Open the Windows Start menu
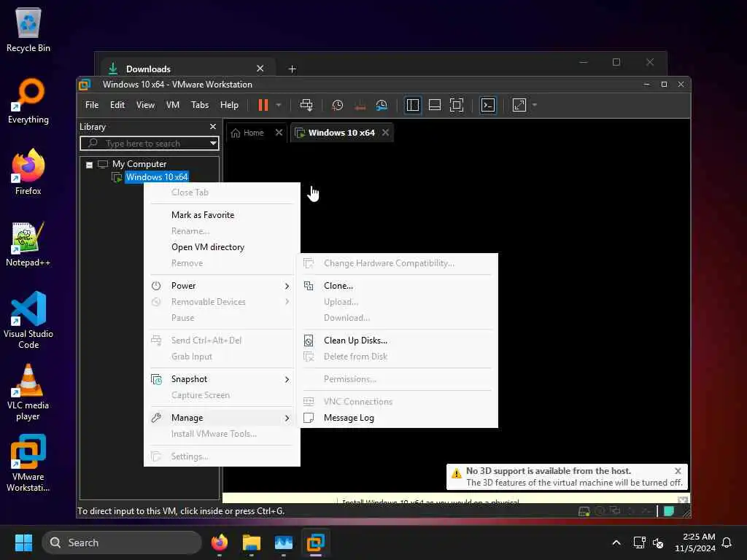 pyautogui.click(x=23, y=542)
